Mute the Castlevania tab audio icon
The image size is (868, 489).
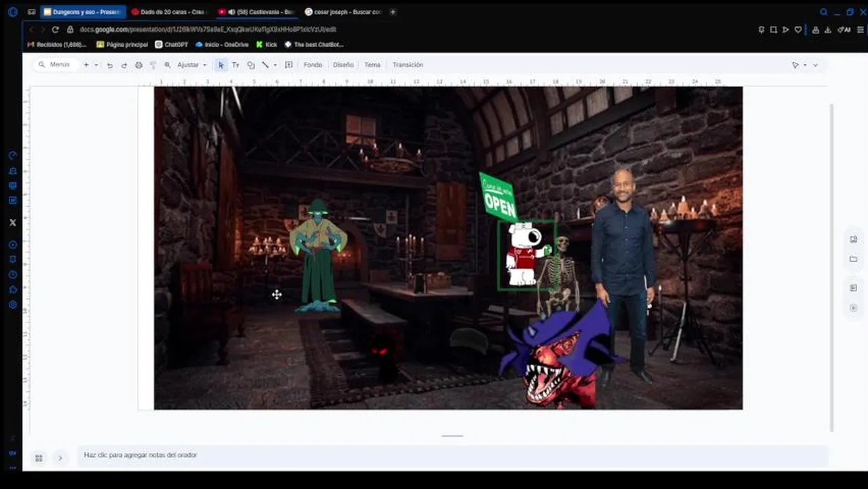[x=232, y=12]
